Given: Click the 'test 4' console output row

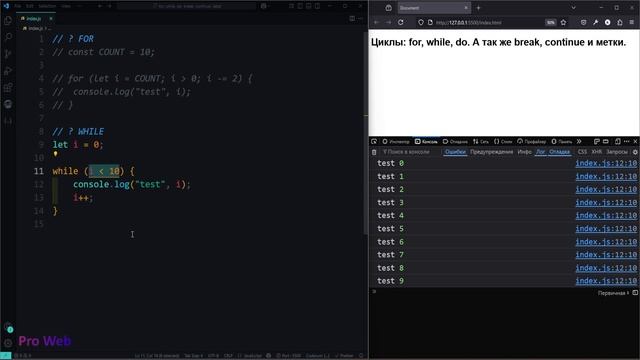Looking at the screenshot, I should point(504,216).
